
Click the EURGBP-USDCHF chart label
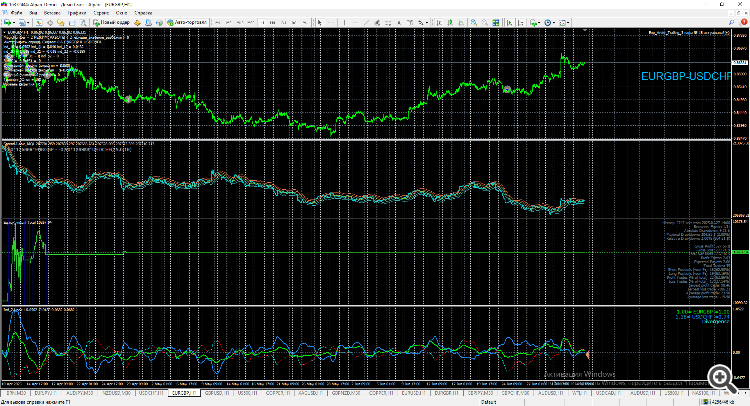(686, 76)
